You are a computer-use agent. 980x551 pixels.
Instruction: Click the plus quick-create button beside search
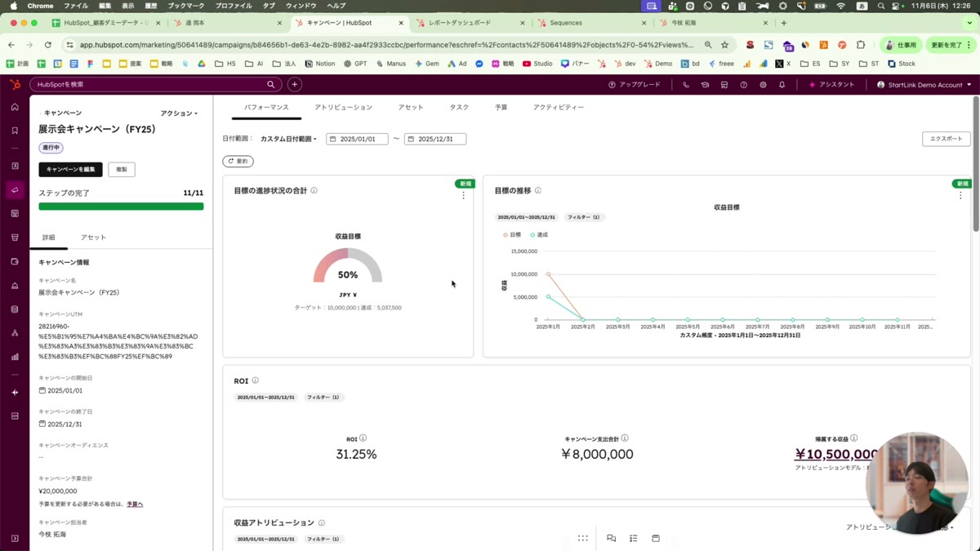pos(295,85)
